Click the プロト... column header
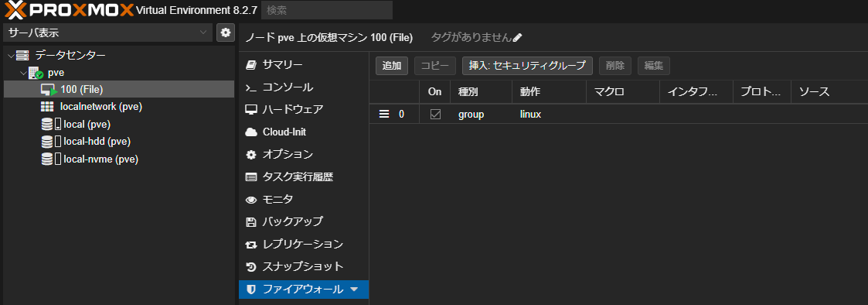Viewport: 868px width, 305px height. [762, 92]
